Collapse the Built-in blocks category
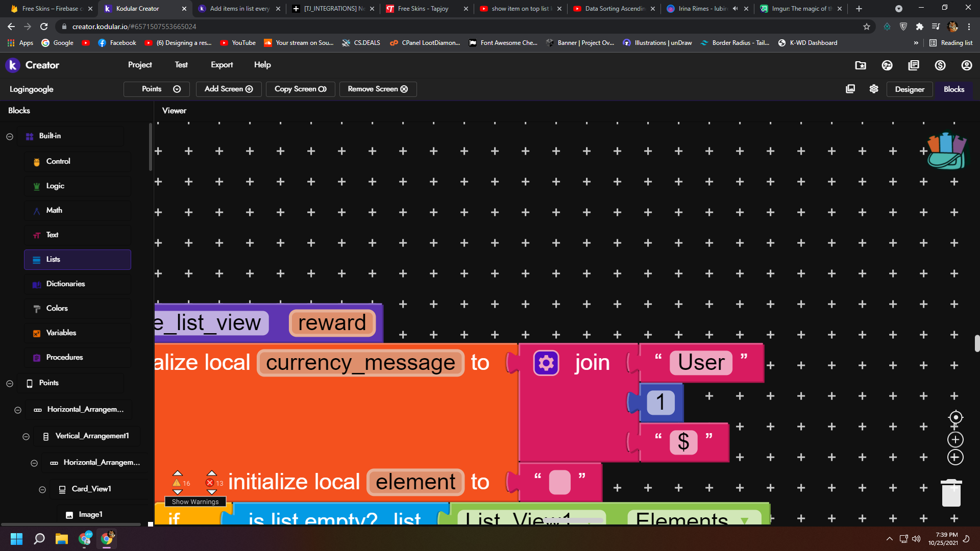This screenshot has width=980, height=551. tap(10, 136)
